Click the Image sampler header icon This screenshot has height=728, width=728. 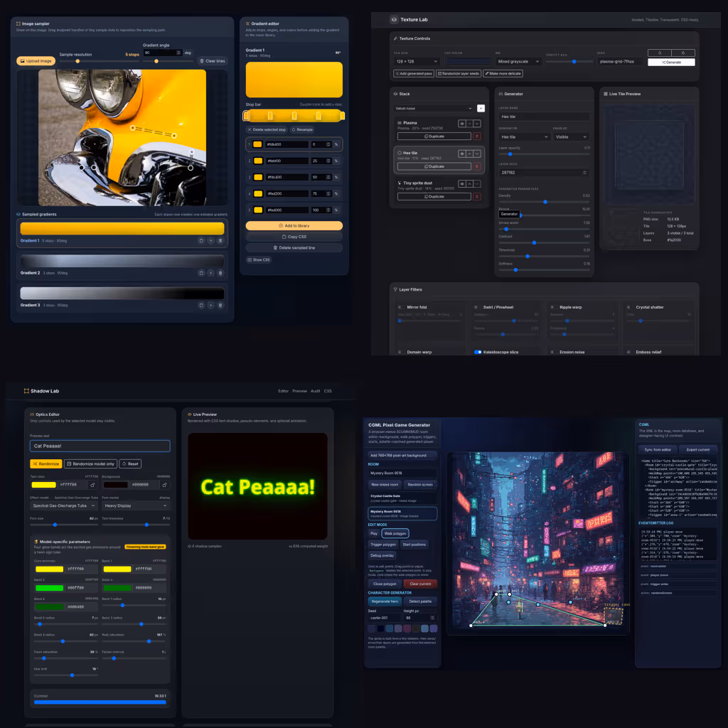(x=18, y=23)
